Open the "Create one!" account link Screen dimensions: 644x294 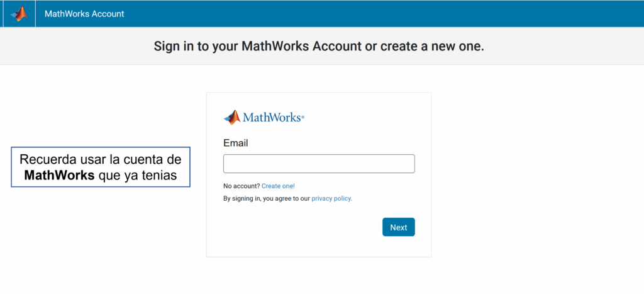(x=278, y=186)
